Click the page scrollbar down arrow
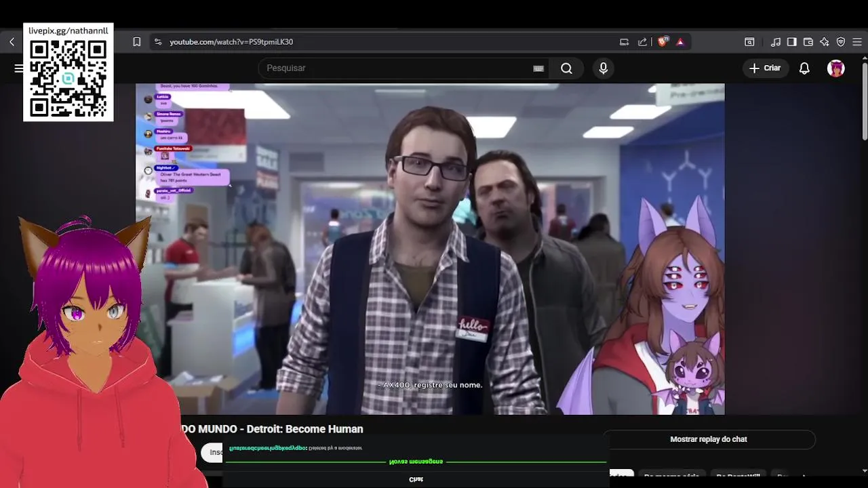868x488 pixels. 865,470
